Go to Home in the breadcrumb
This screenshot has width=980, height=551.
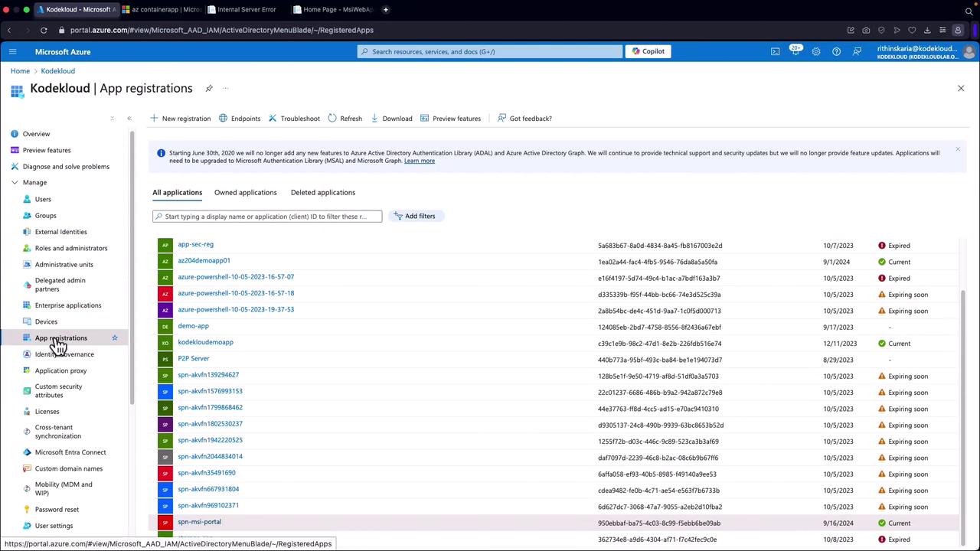click(x=20, y=71)
